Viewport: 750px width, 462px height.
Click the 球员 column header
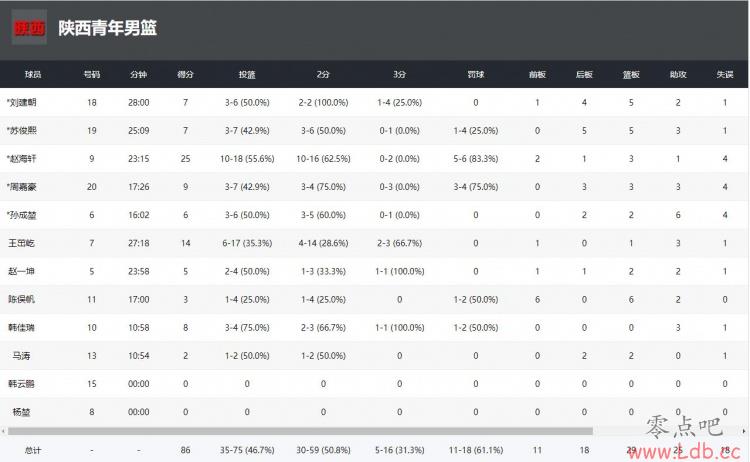click(33, 74)
